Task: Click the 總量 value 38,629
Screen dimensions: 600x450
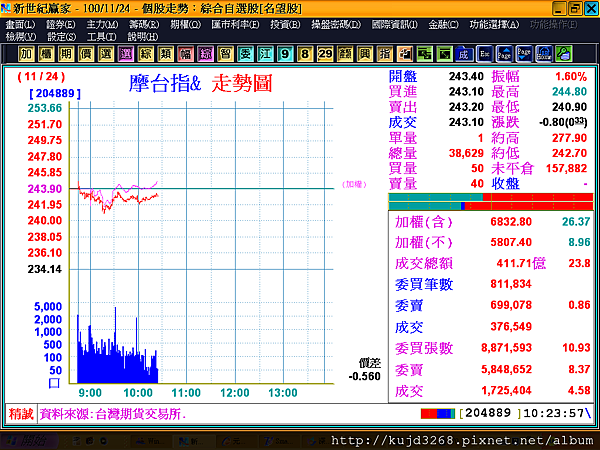Action: click(x=466, y=153)
